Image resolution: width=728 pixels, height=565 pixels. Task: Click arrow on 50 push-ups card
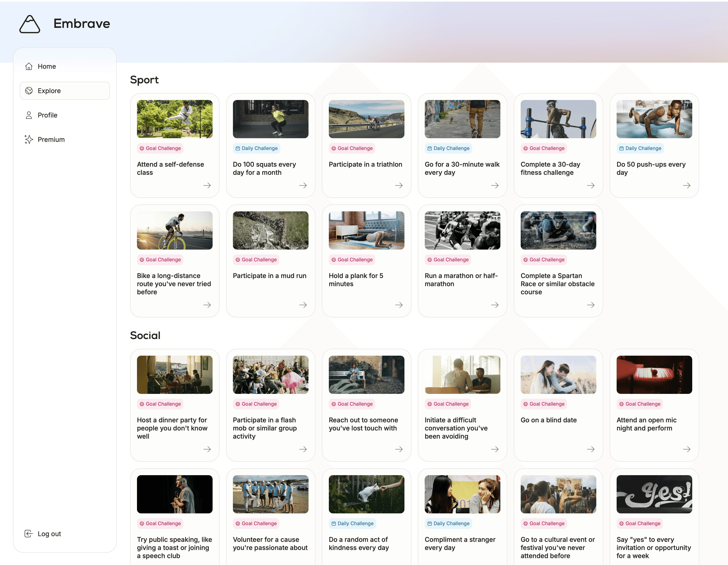687,185
